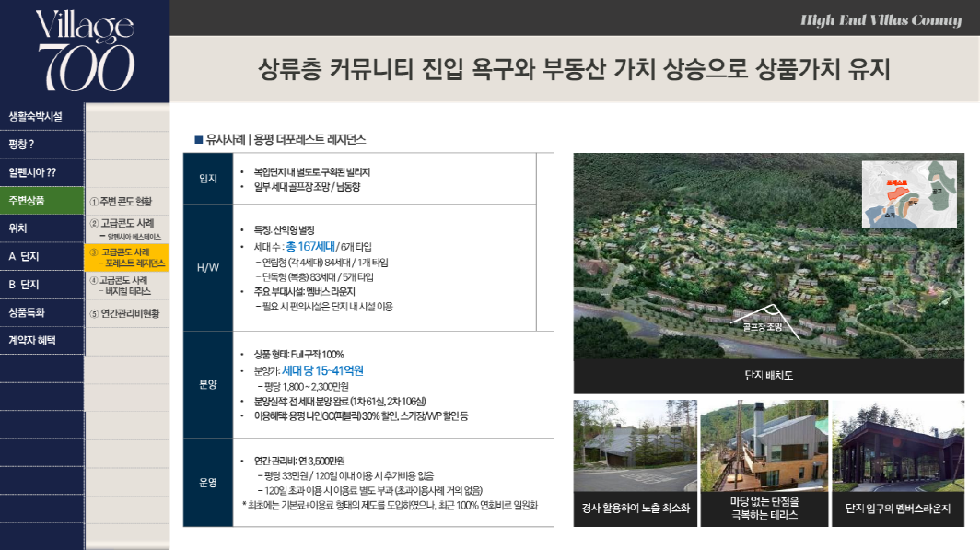Open submenu ④ 고급콘도 사례 버치힐 테라스
The image size is (980, 550).
pyautogui.click(x=127, y=285)
